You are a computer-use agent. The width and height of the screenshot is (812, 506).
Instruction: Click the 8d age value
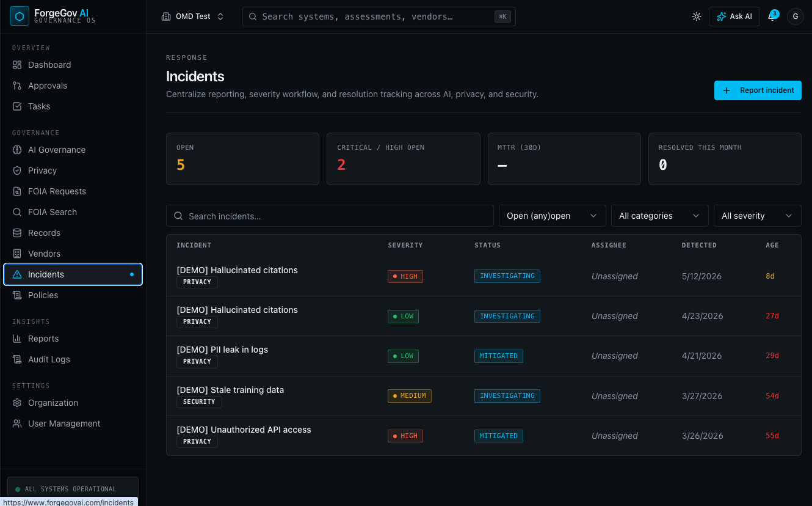(x=770, y=276)
